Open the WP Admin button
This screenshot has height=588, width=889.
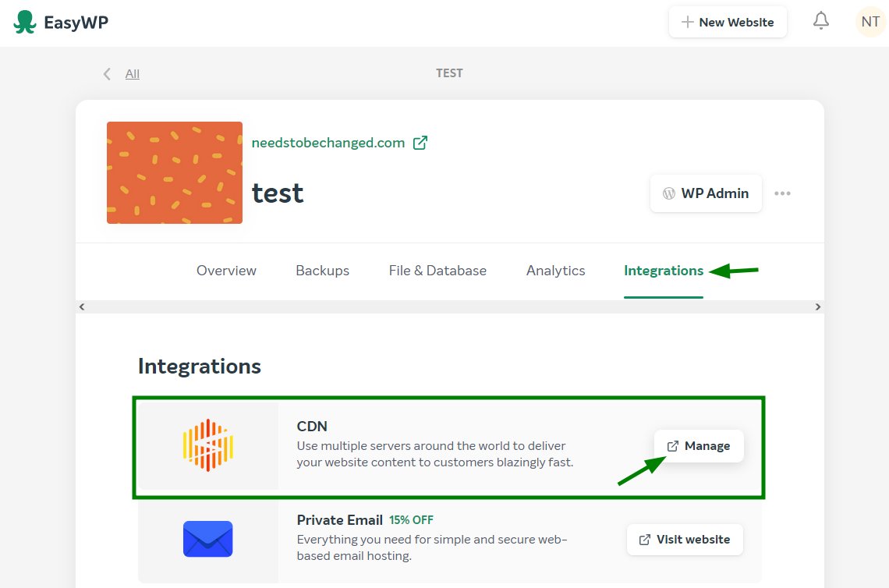(706, 193)
